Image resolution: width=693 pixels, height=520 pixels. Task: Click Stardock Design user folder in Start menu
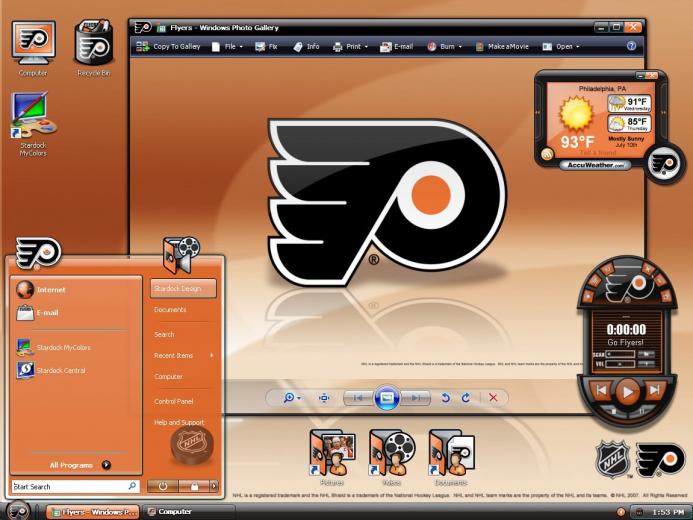(x=183, y=288)
